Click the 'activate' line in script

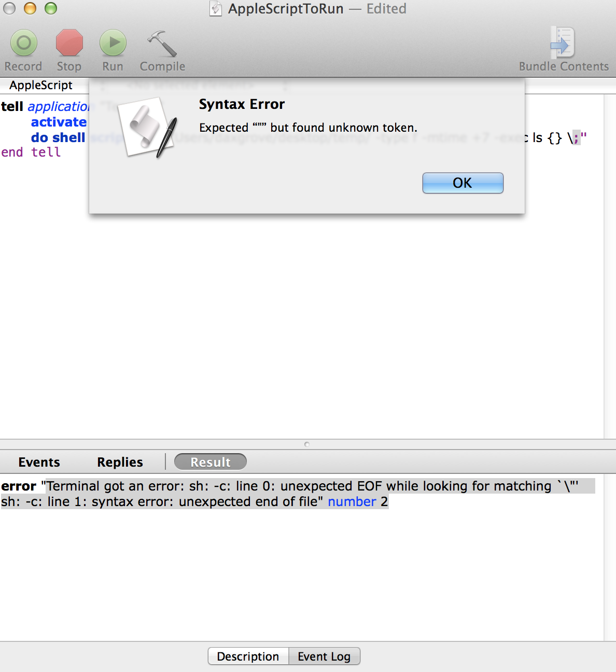pos(59,122)
